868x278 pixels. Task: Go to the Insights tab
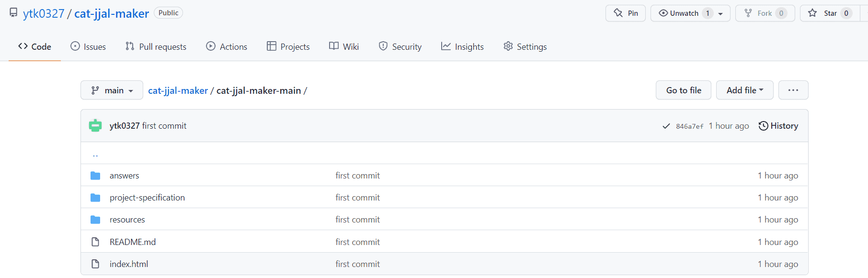(462, 46)
